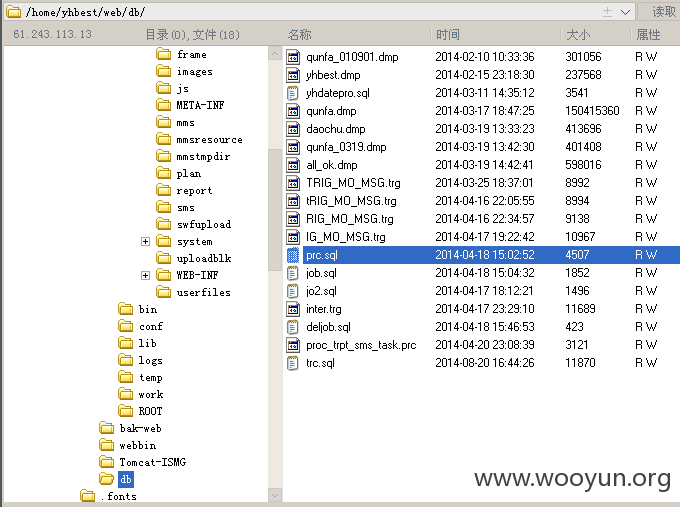This screenshot has width=680, height=507.
Task: Click the swfupload folder icon
Action: [163, 224]
